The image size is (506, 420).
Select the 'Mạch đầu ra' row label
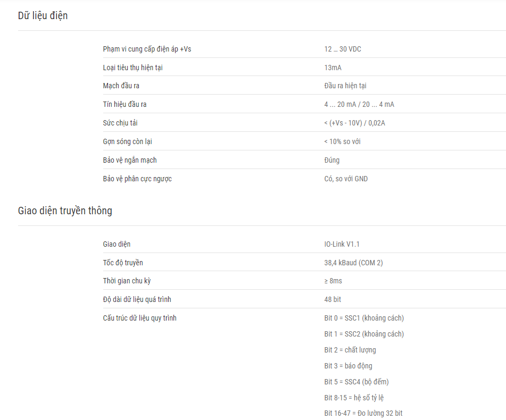coord(121,86)
